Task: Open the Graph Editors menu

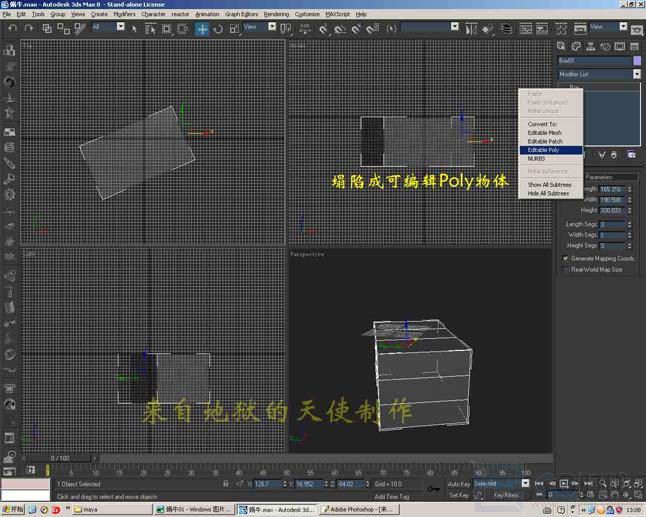Action: (x=241, y=14)
